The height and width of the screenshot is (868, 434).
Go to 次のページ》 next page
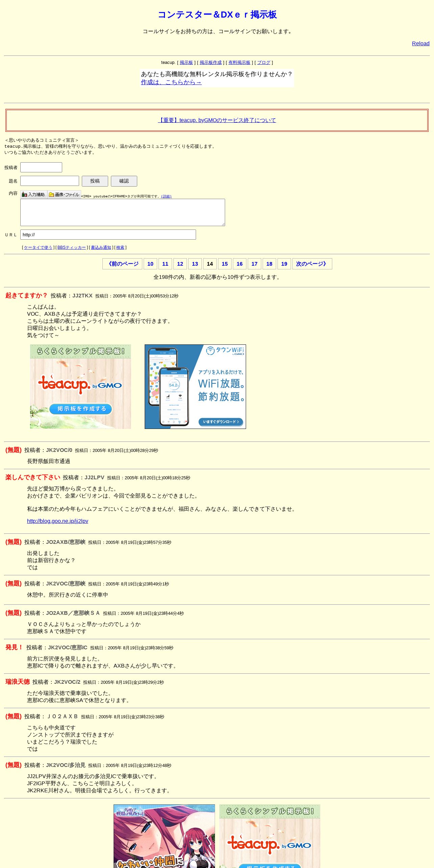312,264
